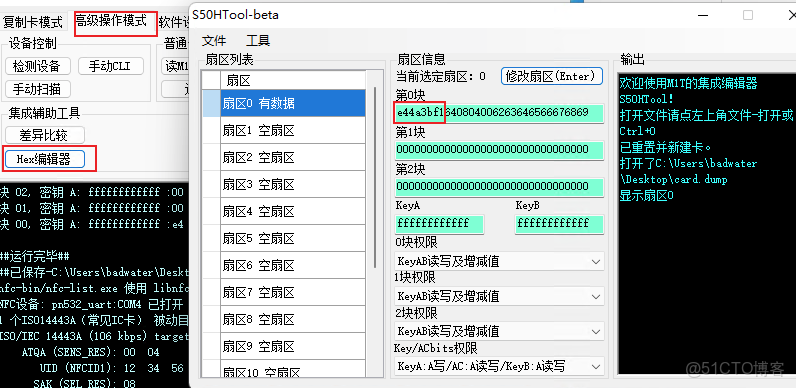
Task: Start 手动扫描 button
Action: (37, 89)
